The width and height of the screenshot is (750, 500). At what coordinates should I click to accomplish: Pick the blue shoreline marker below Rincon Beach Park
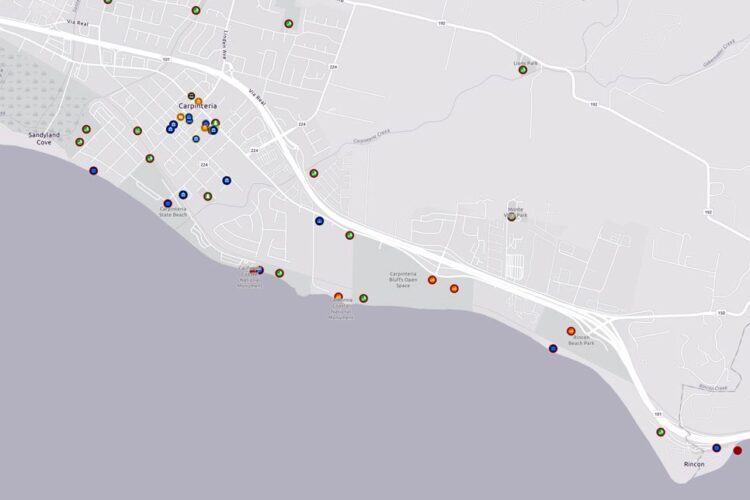pyautogui.click(x=553, y=348)
